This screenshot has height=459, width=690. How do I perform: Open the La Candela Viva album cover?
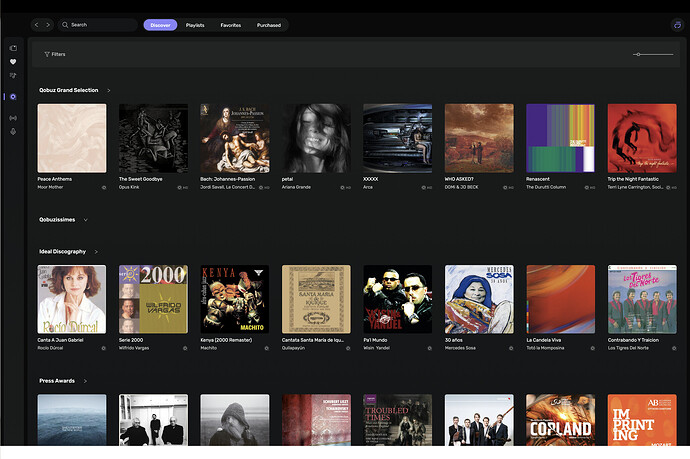[561, 299]
